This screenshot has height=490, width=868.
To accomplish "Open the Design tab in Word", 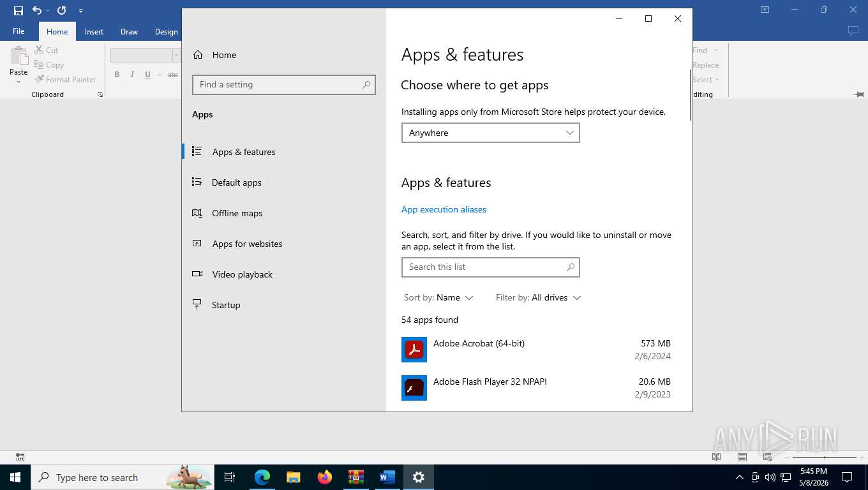I will pyautogui.click(x=166, y=31).
